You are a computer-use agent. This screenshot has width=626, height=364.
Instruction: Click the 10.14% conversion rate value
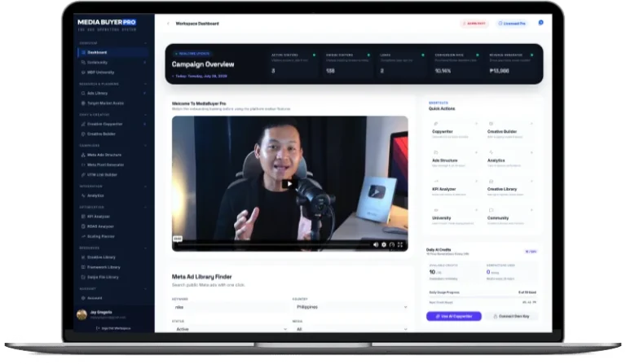[x=443, y=71]
